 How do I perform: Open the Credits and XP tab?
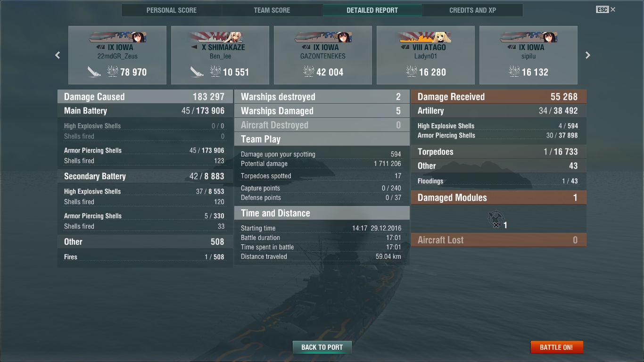(x=473, y=10)
